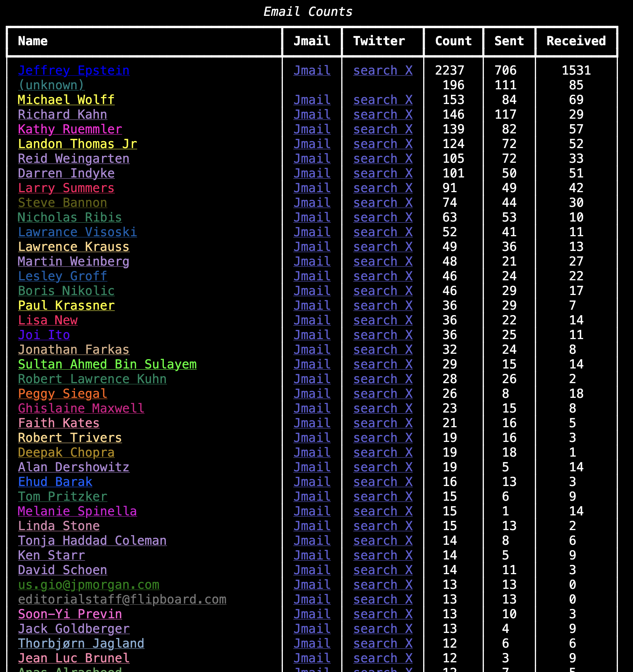This screenshot has height=672, width=633.
Task: Open Jmail link in Ehud Barak row
Action: [x=312, y=482]
